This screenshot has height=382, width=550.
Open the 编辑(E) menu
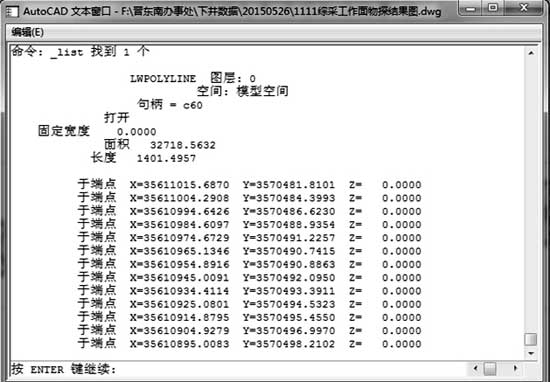(27, 32)
